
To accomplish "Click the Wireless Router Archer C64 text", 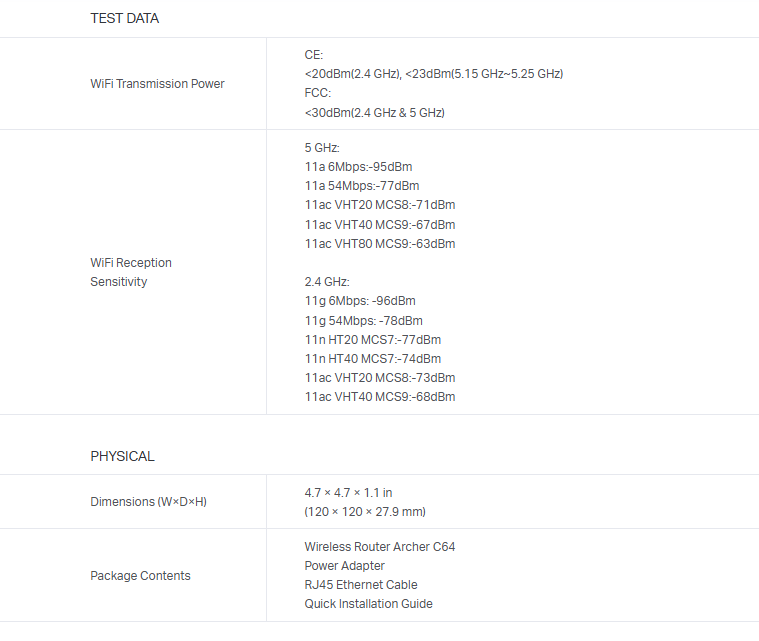I will (379, 547).
